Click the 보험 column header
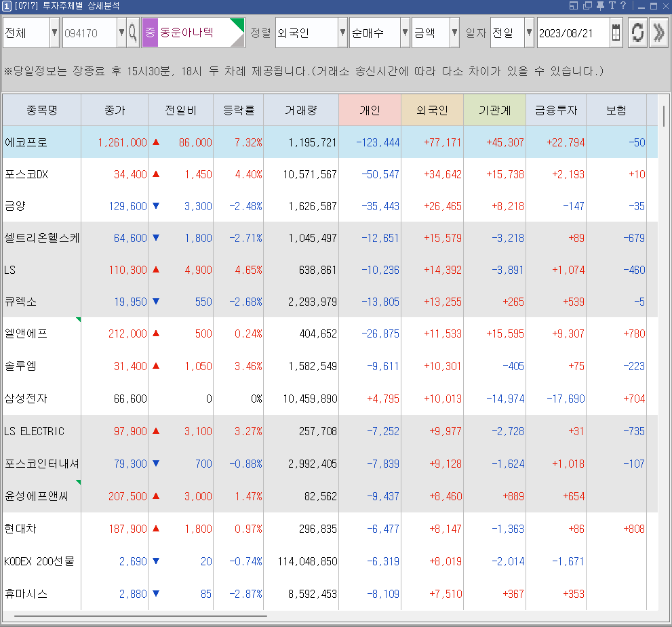The width and height of the screenshot is (672, 627). (616, 110)
